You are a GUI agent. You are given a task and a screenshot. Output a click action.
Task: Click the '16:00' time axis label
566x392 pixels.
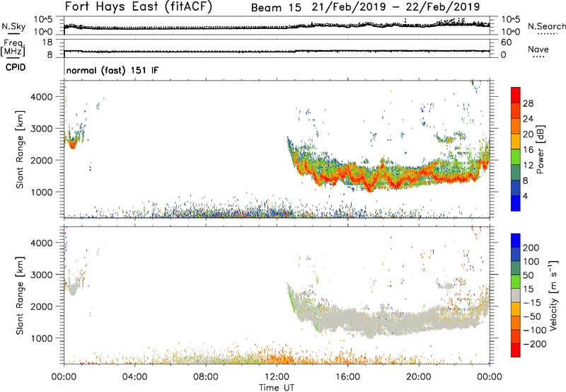click(347, 377)
